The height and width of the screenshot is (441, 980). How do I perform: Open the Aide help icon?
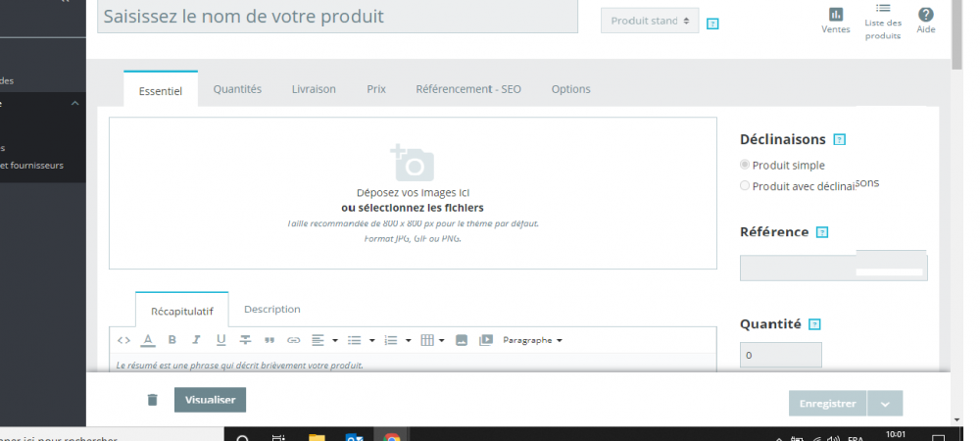point(926,21)
